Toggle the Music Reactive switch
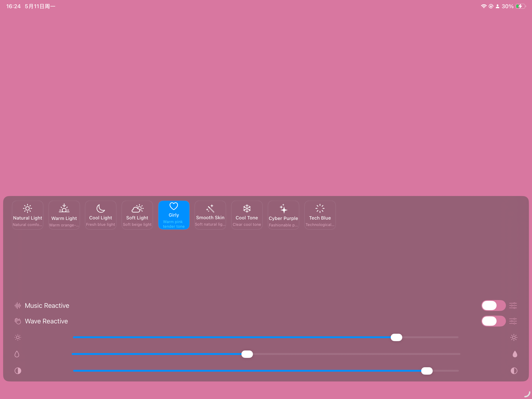 point(493,305)
